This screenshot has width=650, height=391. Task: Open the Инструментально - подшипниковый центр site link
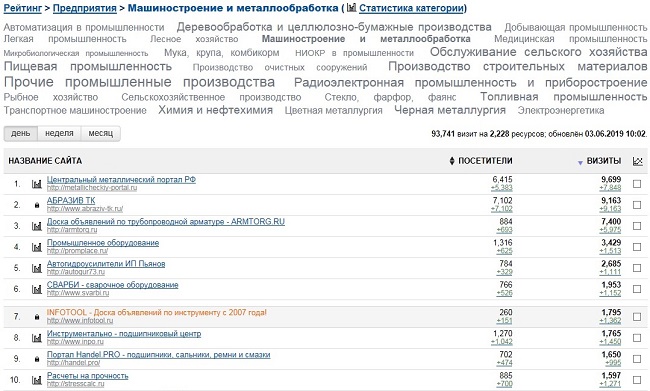[x=124, y=333]
